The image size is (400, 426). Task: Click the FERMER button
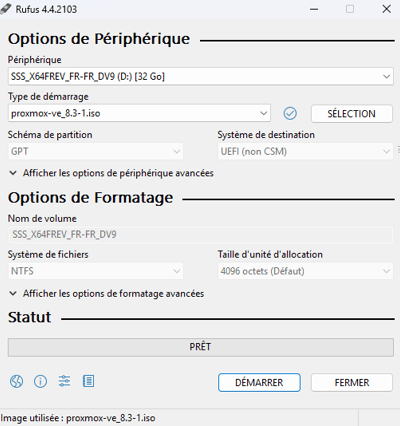352,382
